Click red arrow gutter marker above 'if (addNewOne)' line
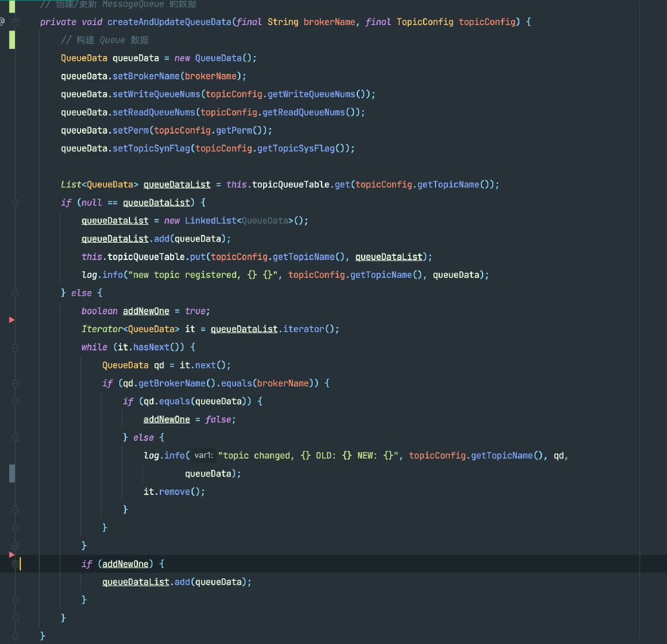 tap(12, 555)
